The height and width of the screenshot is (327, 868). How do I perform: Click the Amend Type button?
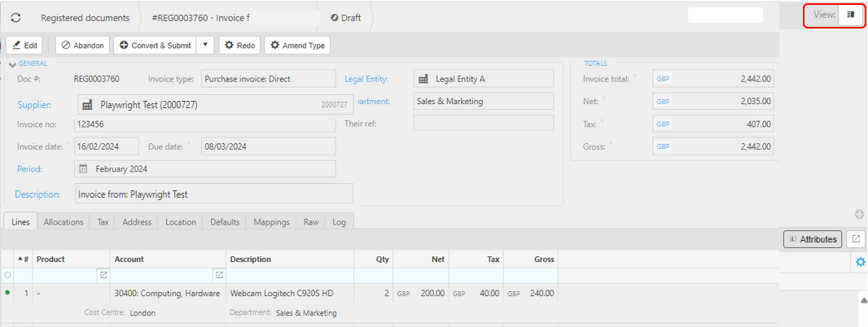click(x=297, y=46)
